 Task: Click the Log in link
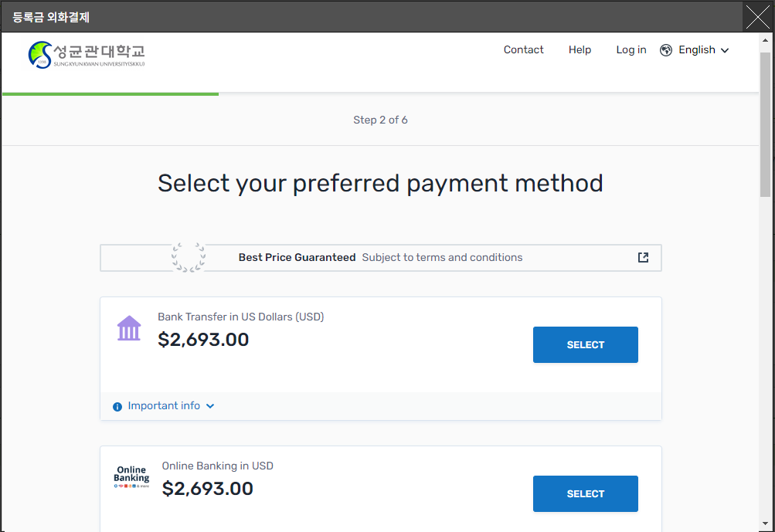[631, 50]
